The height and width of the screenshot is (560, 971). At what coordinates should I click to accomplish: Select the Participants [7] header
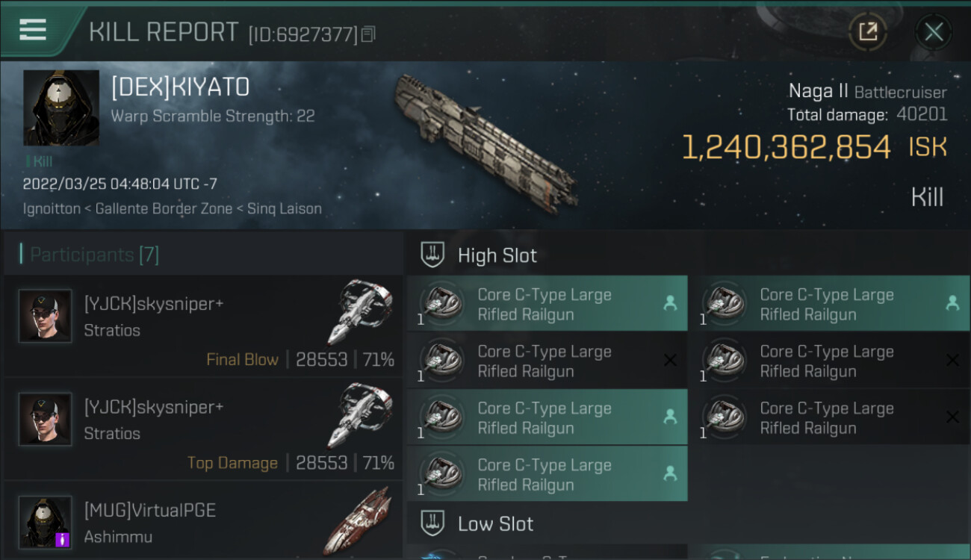click(x=94, y=255)
